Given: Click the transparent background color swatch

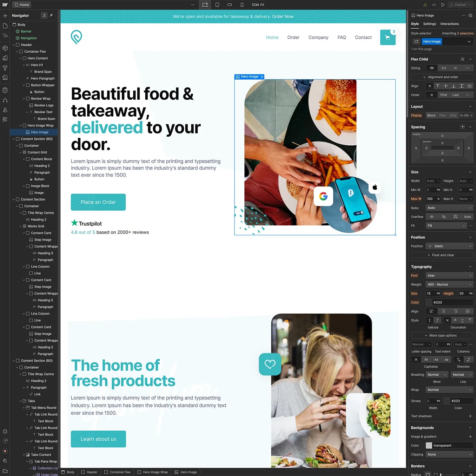Looking at the screenshot, I should [428, 445].
